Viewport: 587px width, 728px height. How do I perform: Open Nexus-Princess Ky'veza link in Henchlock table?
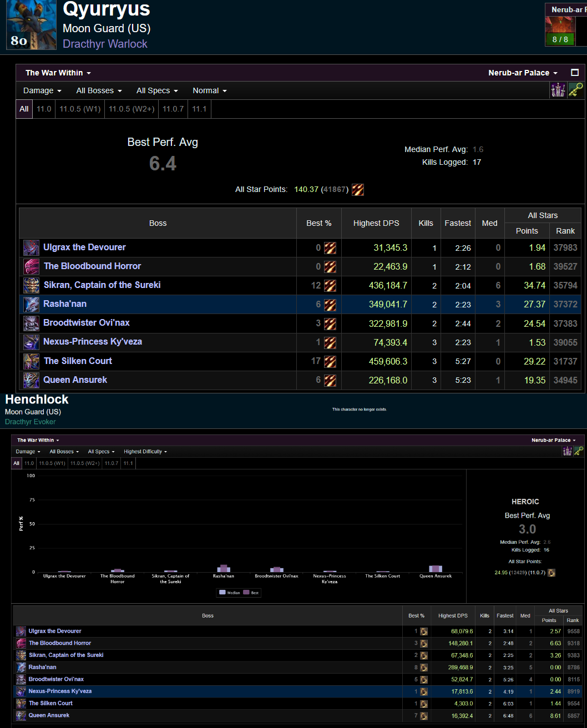point(60,691)
